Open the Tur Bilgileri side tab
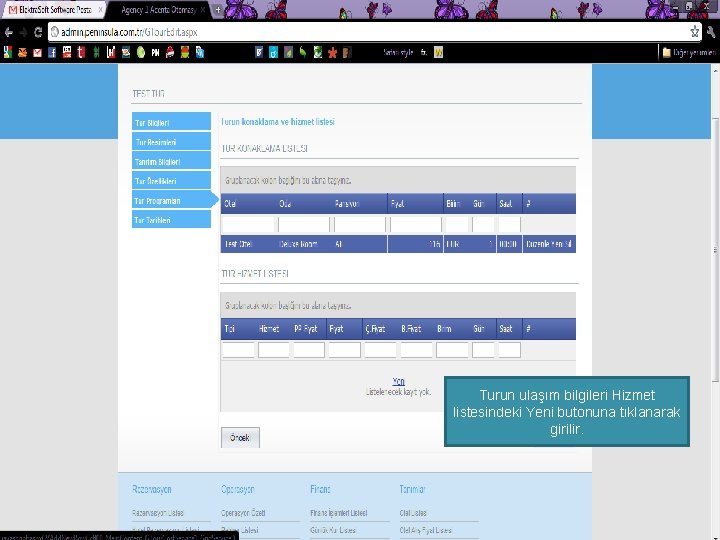 171,122
